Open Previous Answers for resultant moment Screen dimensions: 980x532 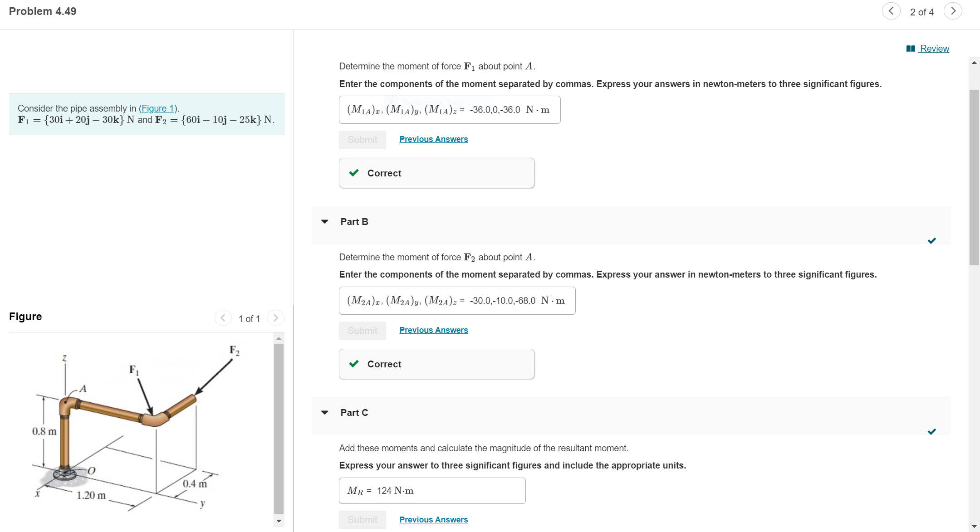coord(433,520)
